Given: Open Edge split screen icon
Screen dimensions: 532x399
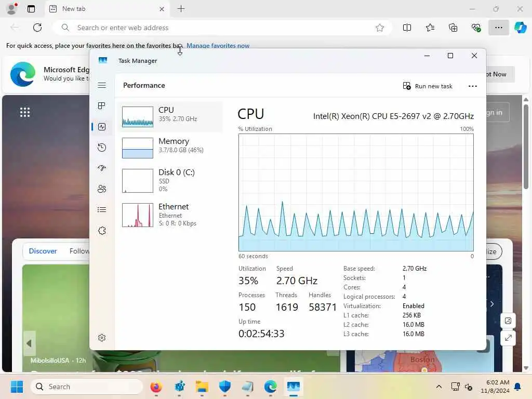Looking at the screenshot, I should [407, 28].
